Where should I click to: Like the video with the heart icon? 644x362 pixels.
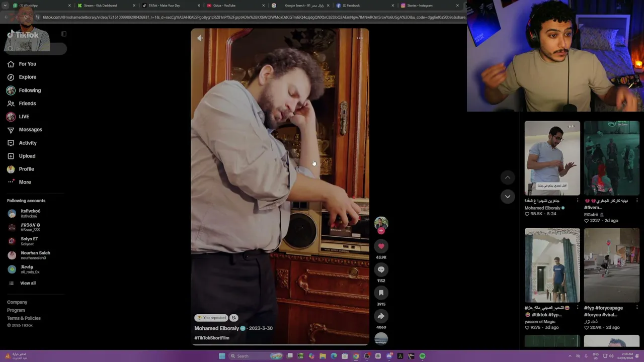tap(381, 246)
